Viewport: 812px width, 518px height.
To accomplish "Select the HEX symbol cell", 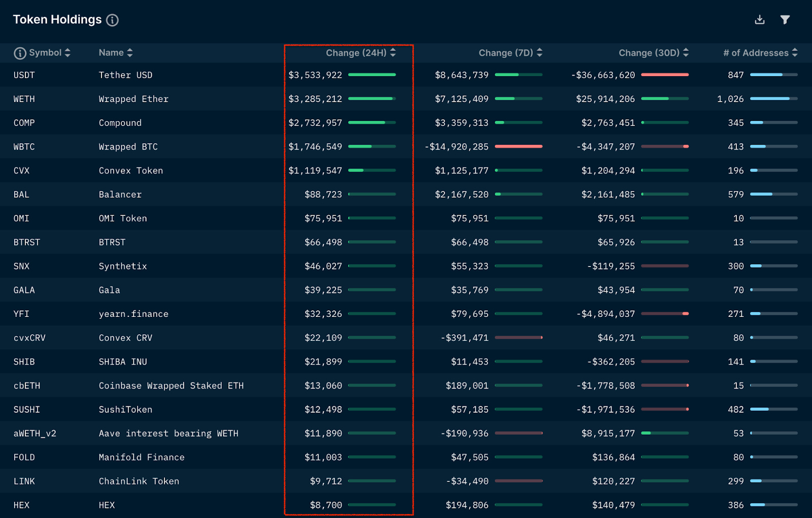I will 22,505.
